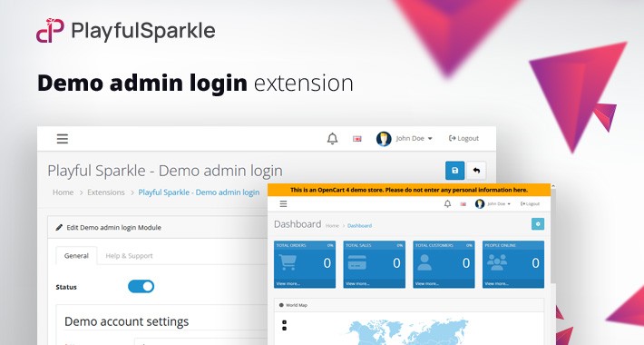Open Extensions breadcrumb link
644x345 pixels.
(x=106, y=192)
